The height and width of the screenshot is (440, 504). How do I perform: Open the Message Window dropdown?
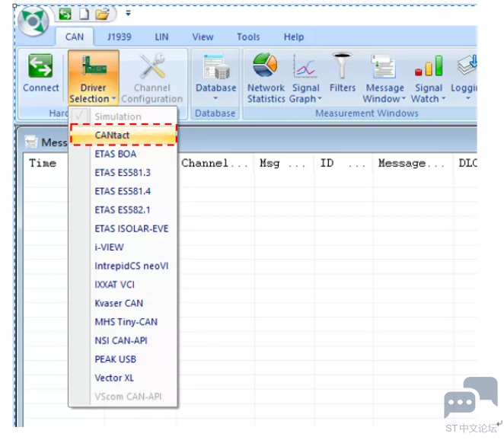(x=384, y=78)
